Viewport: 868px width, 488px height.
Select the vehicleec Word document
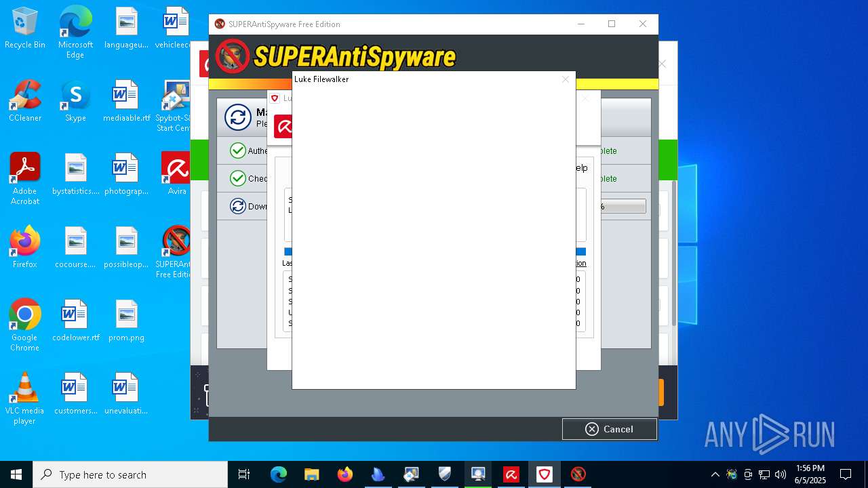174,28
